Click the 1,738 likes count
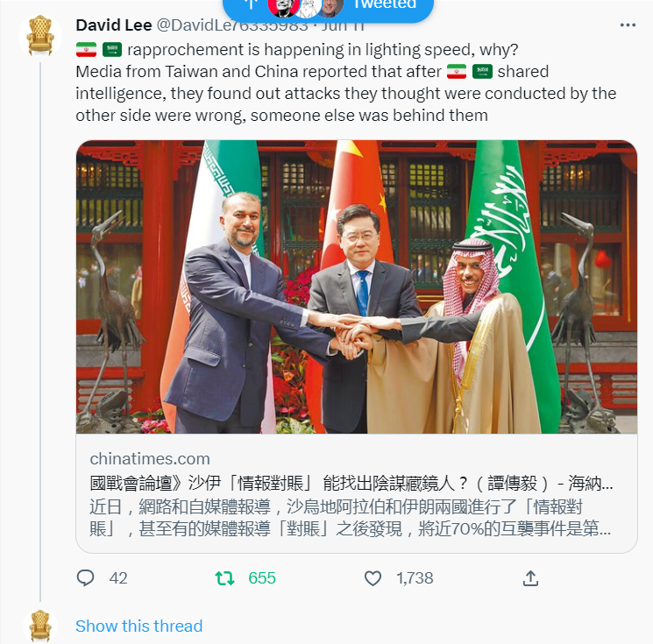 [415, 578]
